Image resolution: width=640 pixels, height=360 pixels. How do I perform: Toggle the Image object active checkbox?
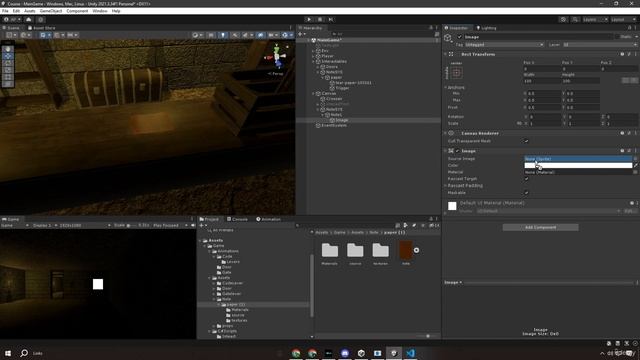click(460, 37)
